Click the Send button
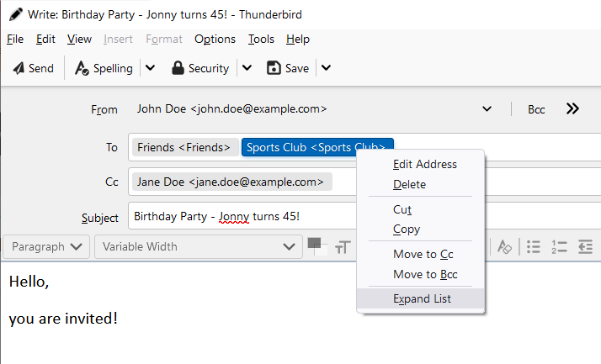The height and width of the screenshot is (364, 601). (x=33, y=68)
